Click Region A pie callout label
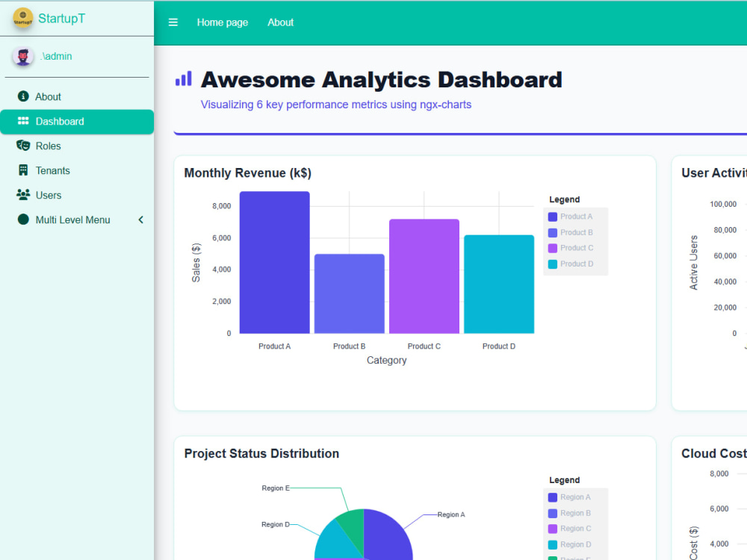 [451, 514]
